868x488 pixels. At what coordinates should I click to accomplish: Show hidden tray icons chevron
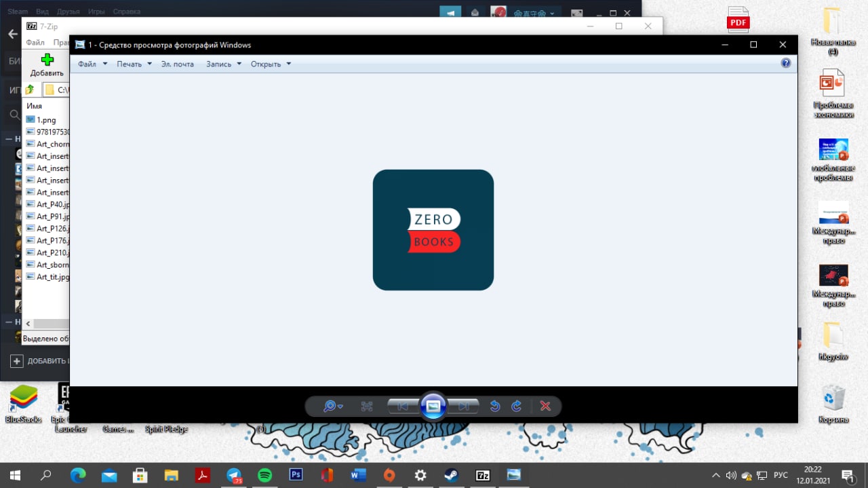716,475
